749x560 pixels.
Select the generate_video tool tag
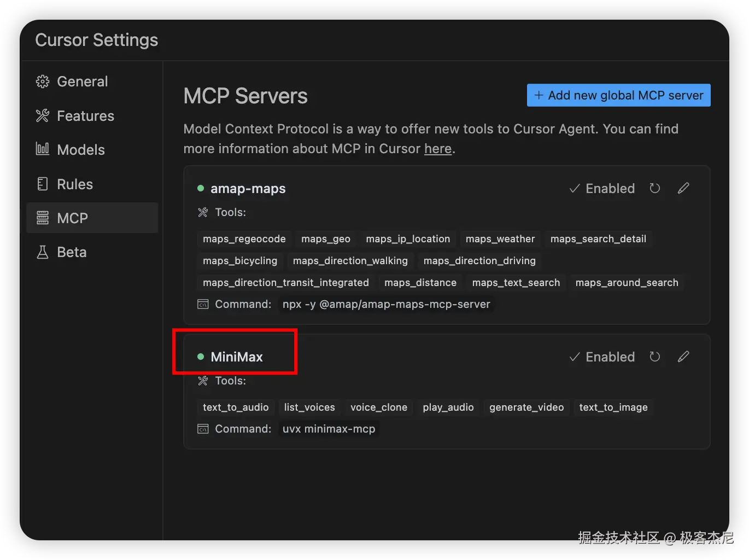526,407
